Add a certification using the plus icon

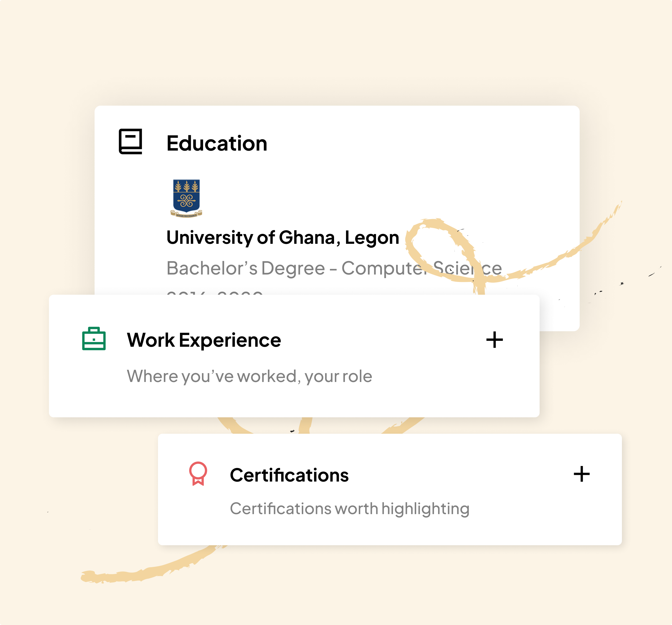tap(581, 474)
